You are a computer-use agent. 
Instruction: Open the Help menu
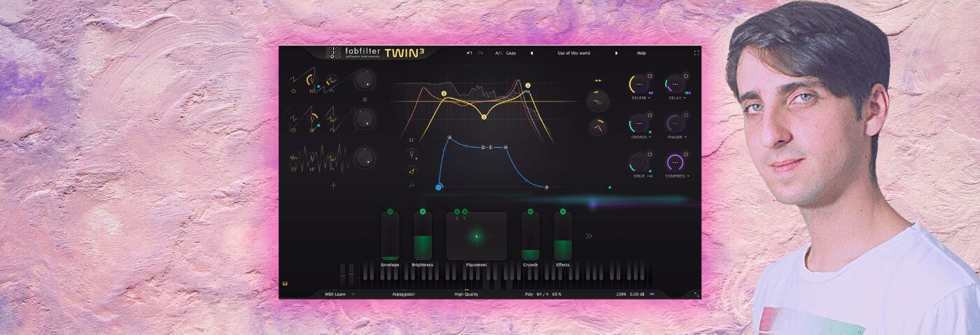[x=641, y=53]
